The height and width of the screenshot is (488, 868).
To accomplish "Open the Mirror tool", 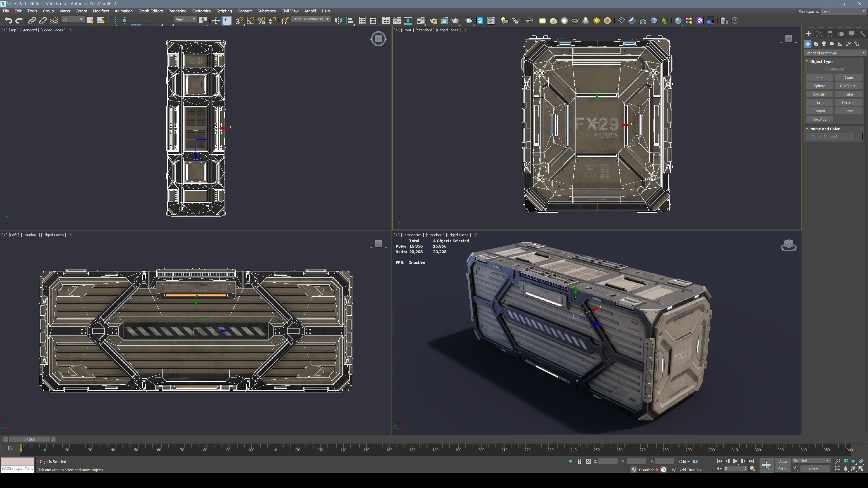I will coord(338,21).
